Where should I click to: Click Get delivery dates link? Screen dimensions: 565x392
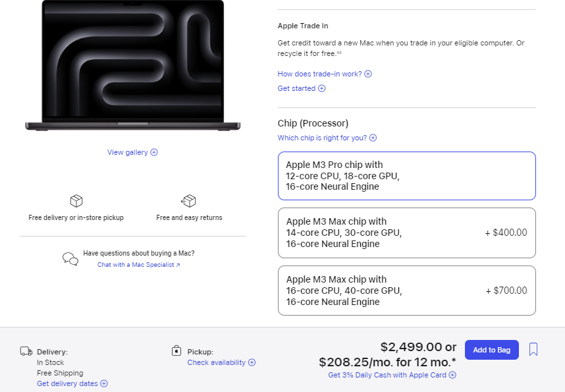[x=67, y=383]
